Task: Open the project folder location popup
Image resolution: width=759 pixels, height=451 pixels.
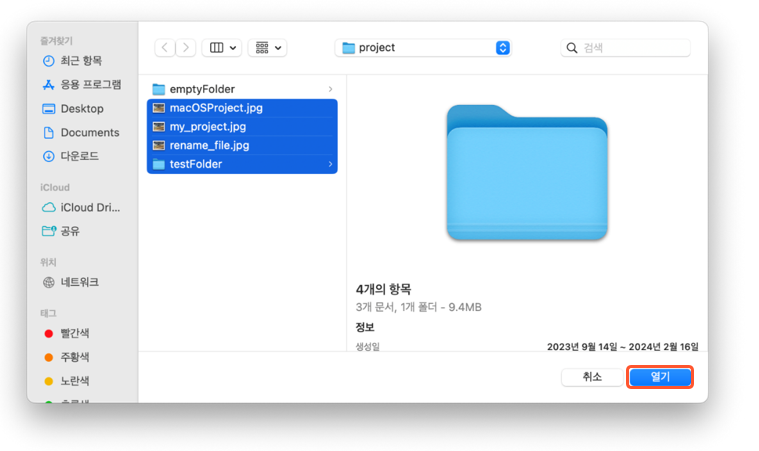Action: [423, 47]
